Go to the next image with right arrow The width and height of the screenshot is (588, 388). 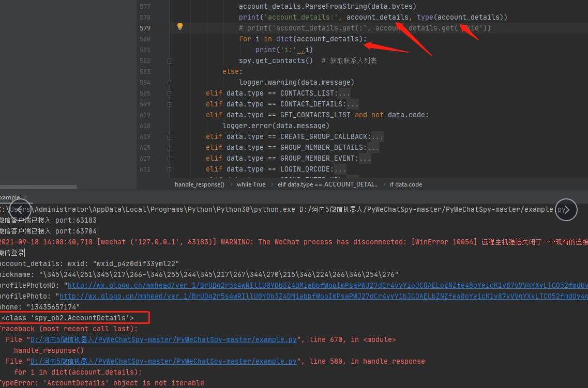pyautogui.click(x=566, y=210)
